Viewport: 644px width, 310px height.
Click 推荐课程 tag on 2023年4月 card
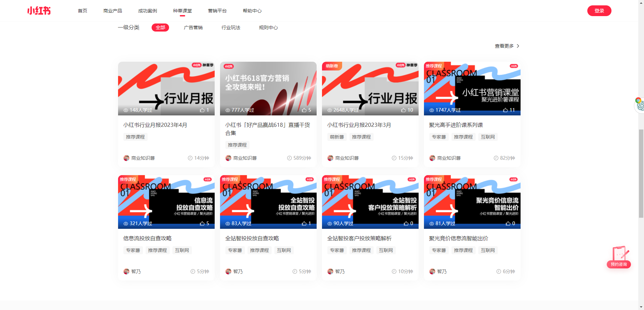pos(136,137)
